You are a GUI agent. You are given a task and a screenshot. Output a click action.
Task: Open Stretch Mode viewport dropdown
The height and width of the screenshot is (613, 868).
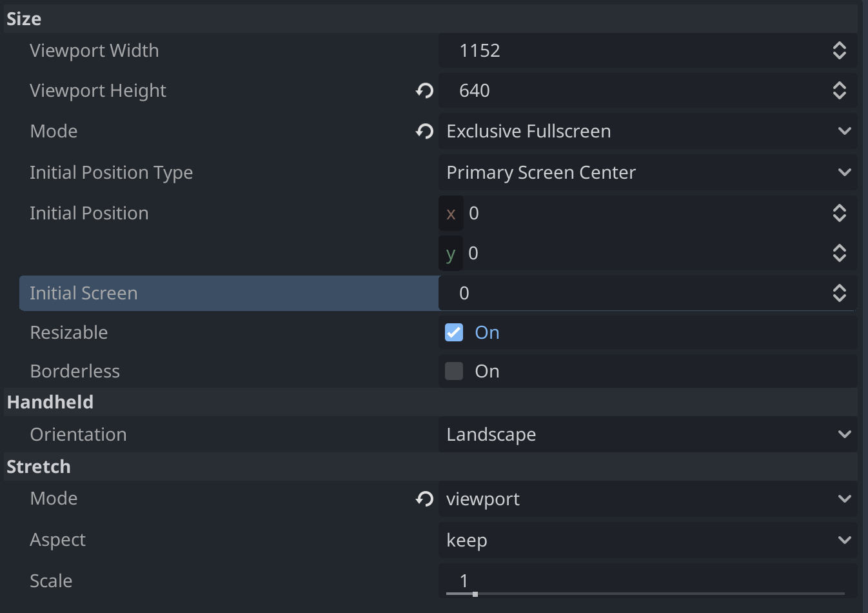[647, 499]
